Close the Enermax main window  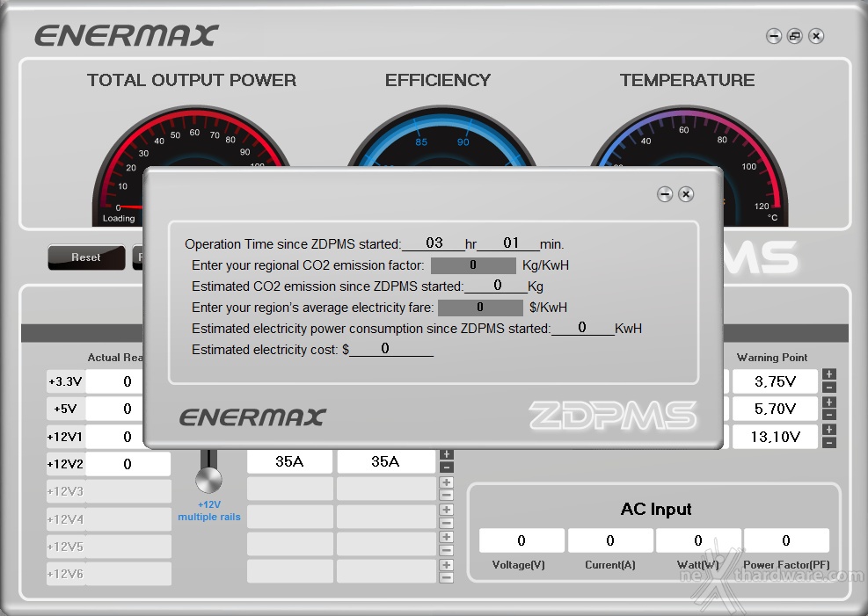click(816, 37)
